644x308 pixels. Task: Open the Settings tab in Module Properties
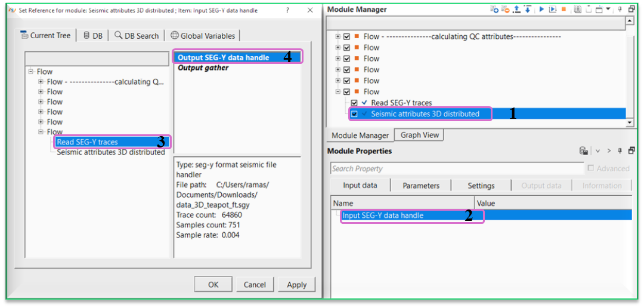481,186
